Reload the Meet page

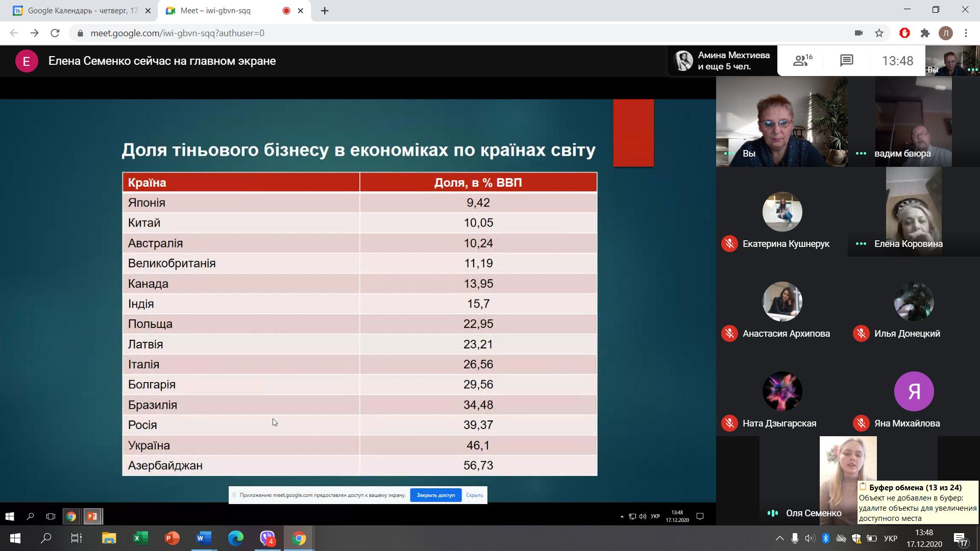tap(55, 33)
